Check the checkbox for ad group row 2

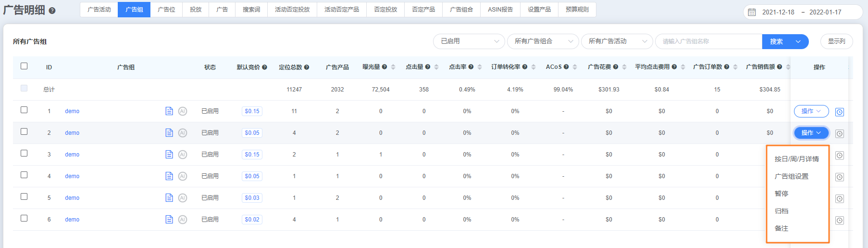point(24,131)
